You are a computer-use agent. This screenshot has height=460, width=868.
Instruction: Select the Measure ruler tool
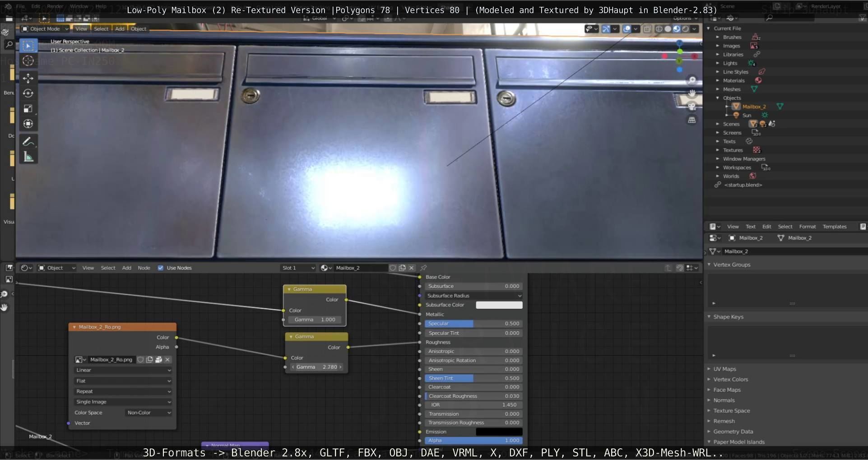pyautogui.click(x=28, y=157)
